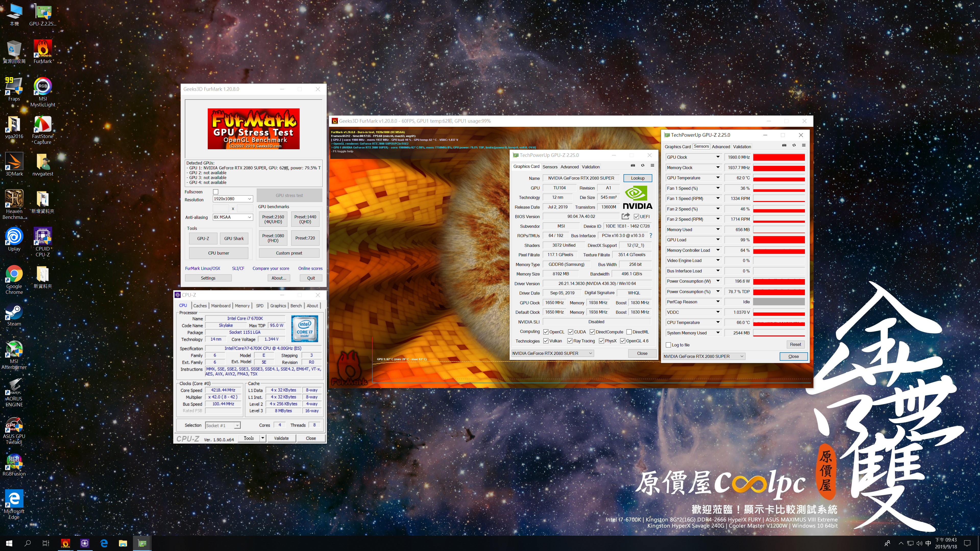This screenshot has height=551, width=980.
Task: Click Bus Interface question mark icon
Action: coord(651,236)
